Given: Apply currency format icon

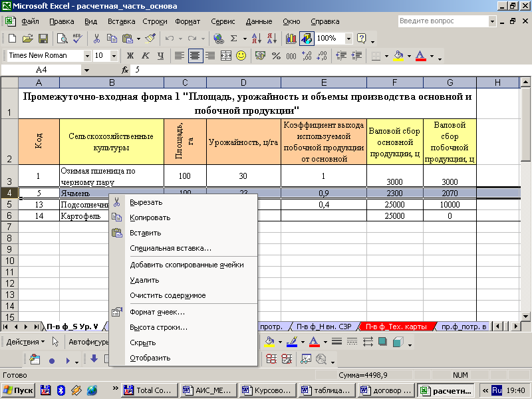Looking at the screenshot, I should pyautogui.click(x=260, y=56).
